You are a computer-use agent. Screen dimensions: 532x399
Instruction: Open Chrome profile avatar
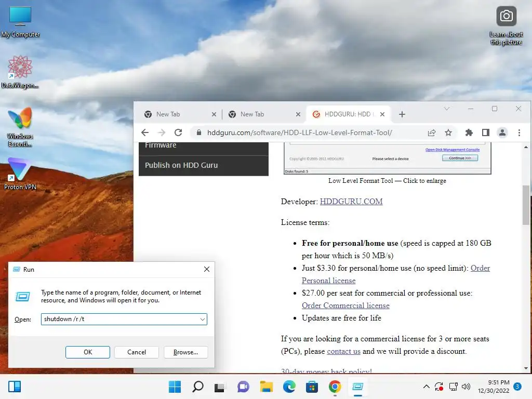(x=502, y=132)
